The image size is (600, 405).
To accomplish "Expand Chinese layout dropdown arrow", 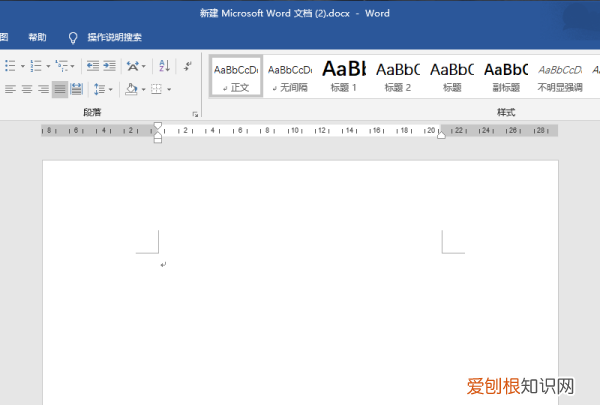I will coord(143,66).
